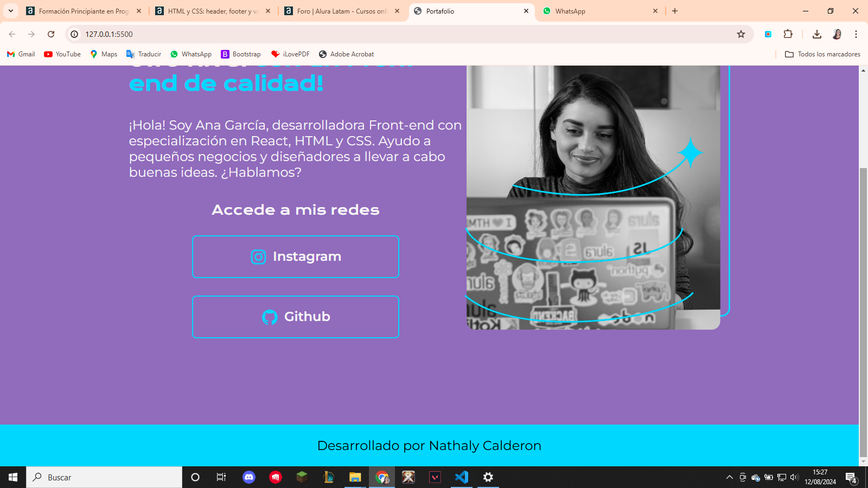Switch to WhatsApp browser tab
Image resolution: width=868 pixels, height=488 pixels.
pyautogui.click(x=599, y=11)
